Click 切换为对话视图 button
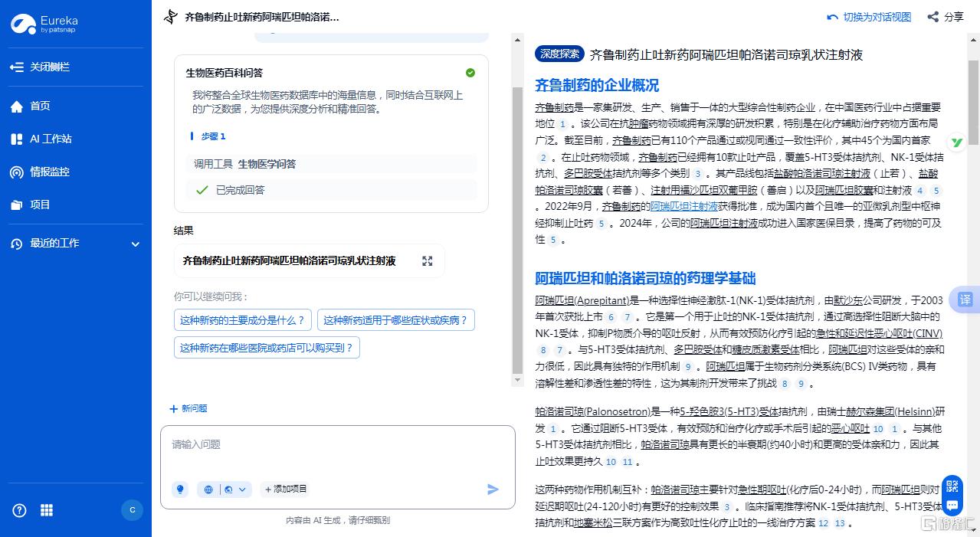 pos(870,17)
